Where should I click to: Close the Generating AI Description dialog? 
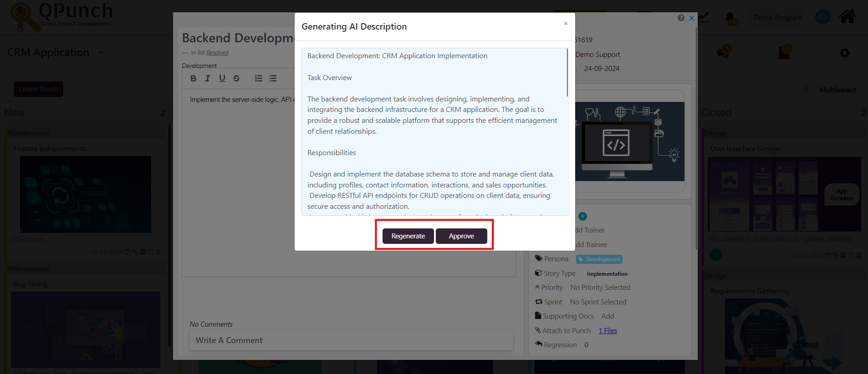click(566, 24)
